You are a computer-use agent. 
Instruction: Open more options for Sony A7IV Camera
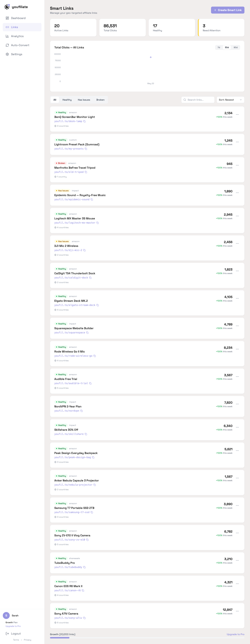237,611
